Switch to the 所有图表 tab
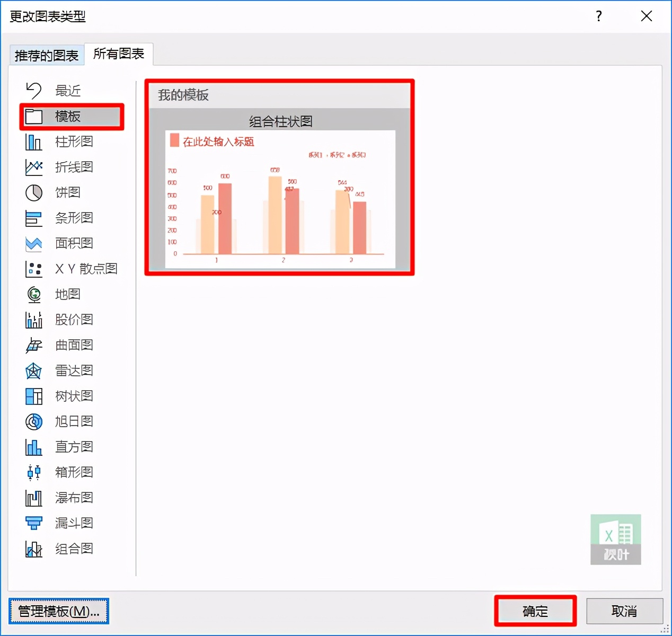The image size is (672, 636). 119,54
